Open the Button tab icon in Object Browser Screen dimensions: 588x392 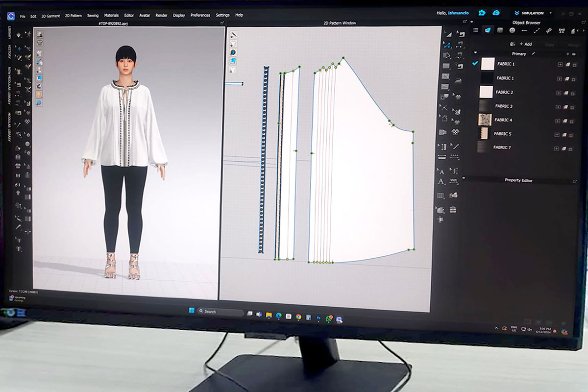[x=512, y=30]
